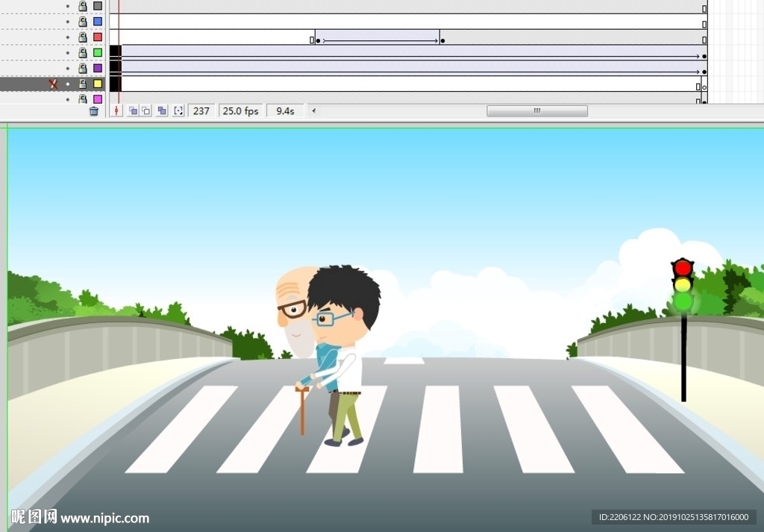The image size is (764, 532).
Task: Unlock the green-swatch layer
Action: [83, 53]
